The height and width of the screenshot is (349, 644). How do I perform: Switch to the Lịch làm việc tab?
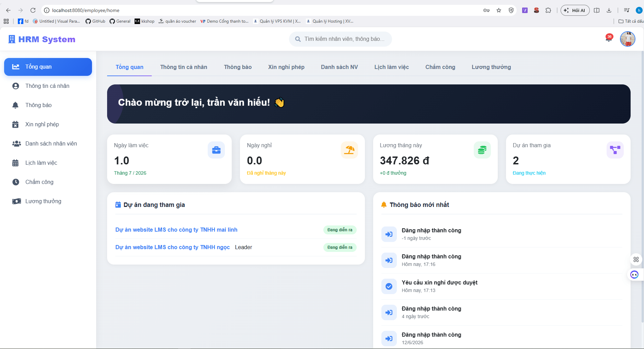tap(392, 67)
